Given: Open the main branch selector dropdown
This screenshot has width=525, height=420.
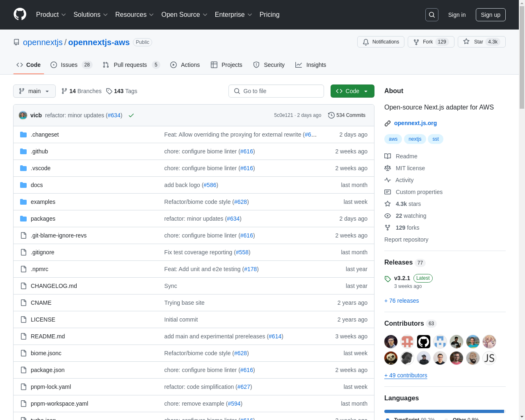Looking at the screenshot, I should [34, 91].
